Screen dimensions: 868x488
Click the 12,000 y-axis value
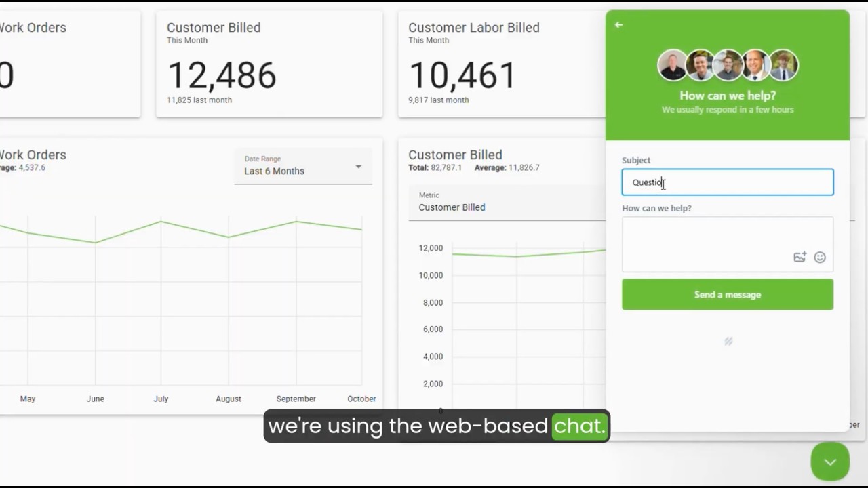click(x=431, y=248)
